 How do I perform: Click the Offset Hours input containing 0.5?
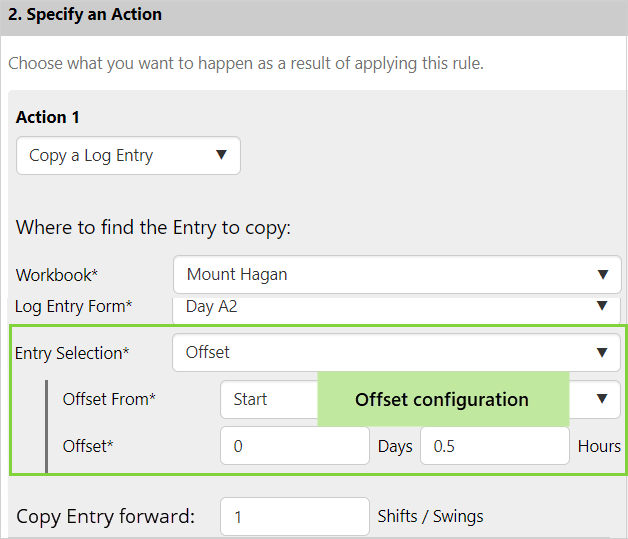pyautogui.click(x=494, y=446)
